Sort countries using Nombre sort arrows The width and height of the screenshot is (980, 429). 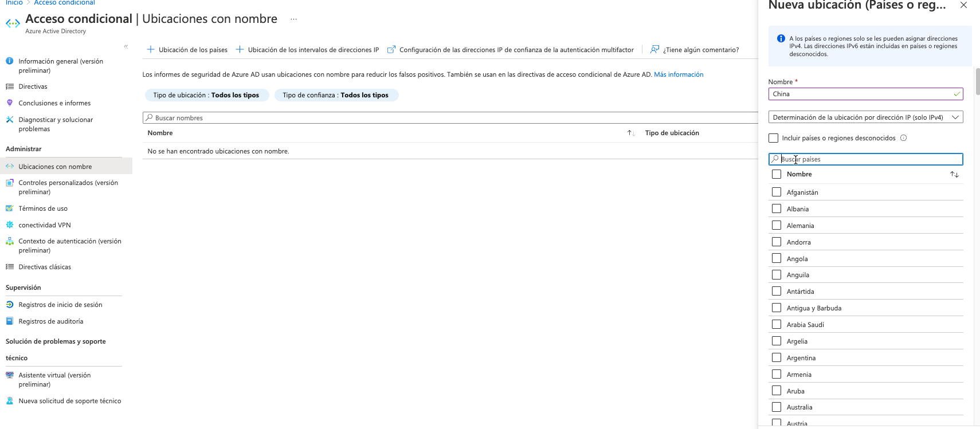(954, 174)
